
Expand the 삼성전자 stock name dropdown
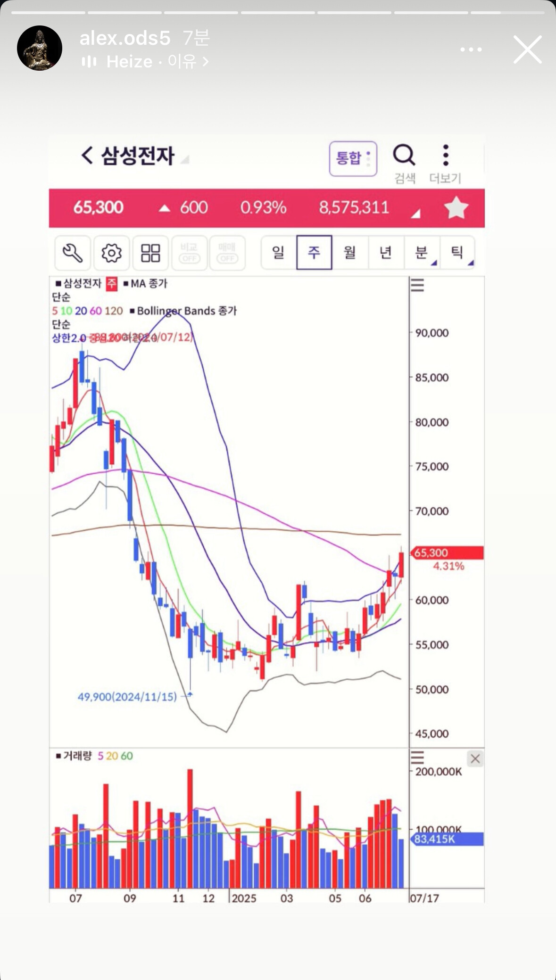coord(185,159)
